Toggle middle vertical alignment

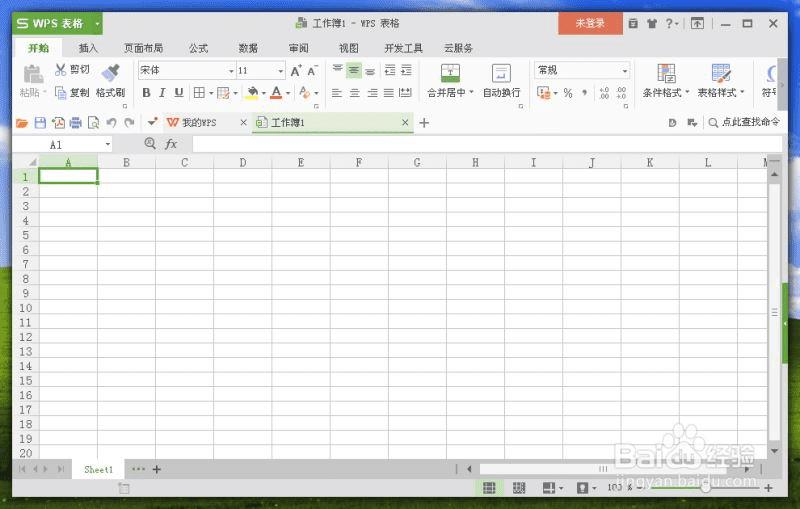[354, 70]
